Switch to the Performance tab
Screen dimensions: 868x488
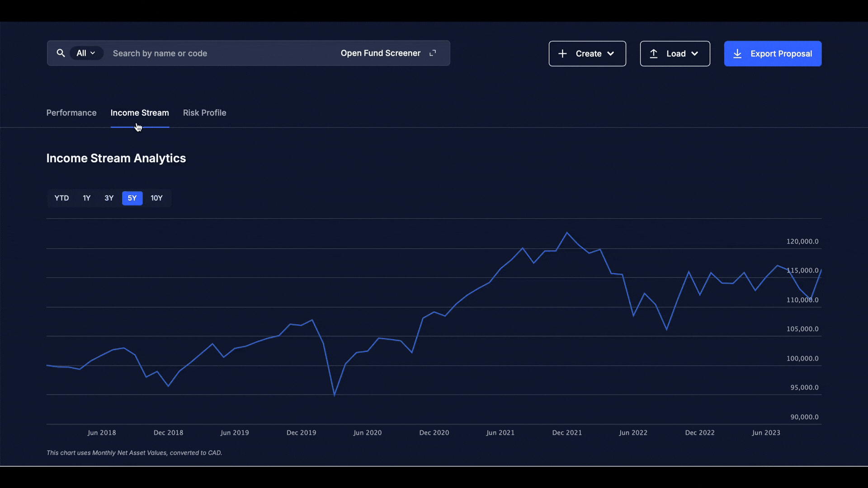pyautogui.click(x=71, y=113)
